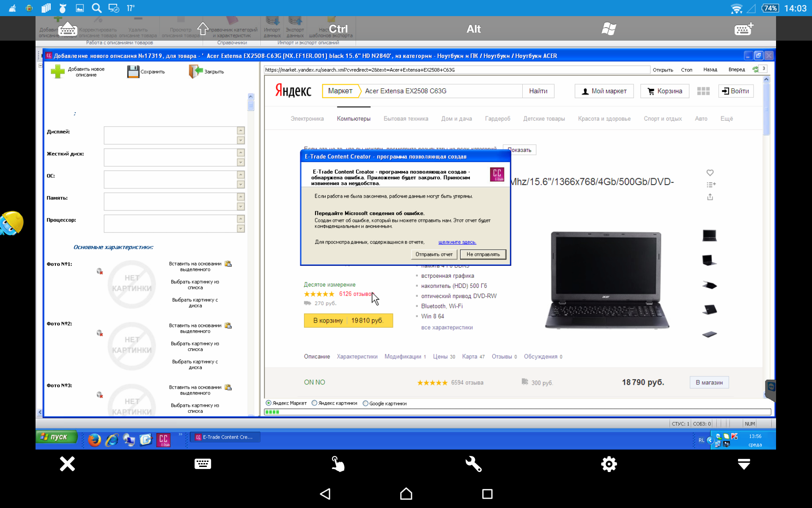
Task: Select the Google картинки radio button
Action: point(365,403)
